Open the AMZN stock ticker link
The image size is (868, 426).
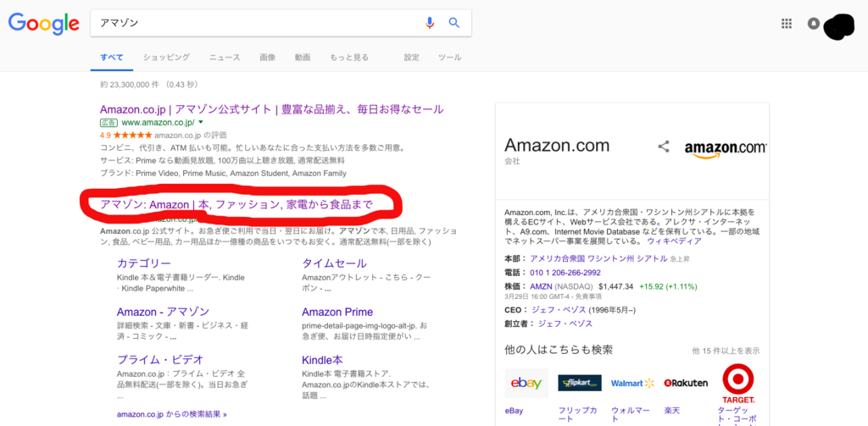click(541, 286)
